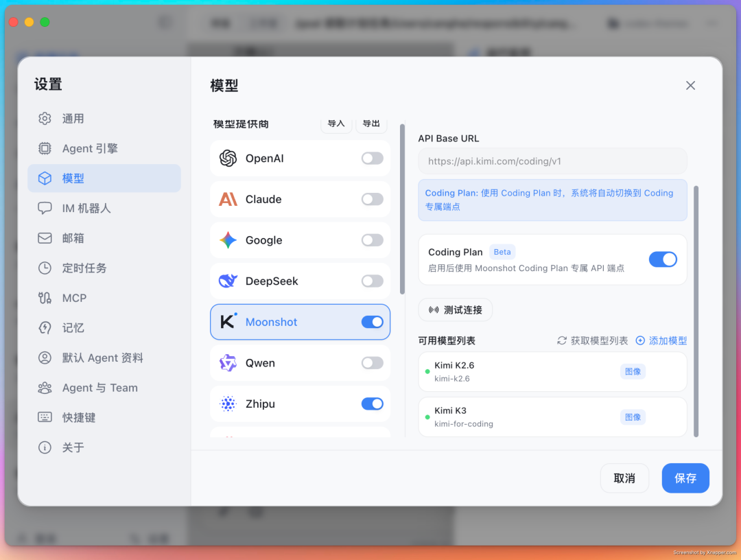Click 获取模型列表 link

tap(593, 340)
